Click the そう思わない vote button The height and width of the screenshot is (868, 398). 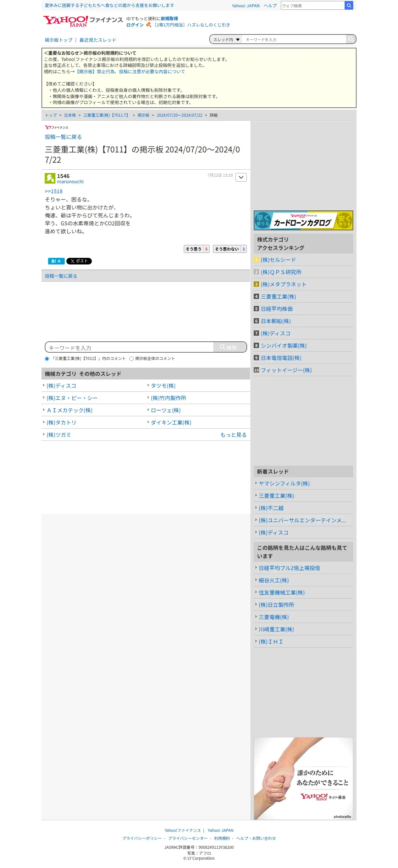tap(230, 249)
